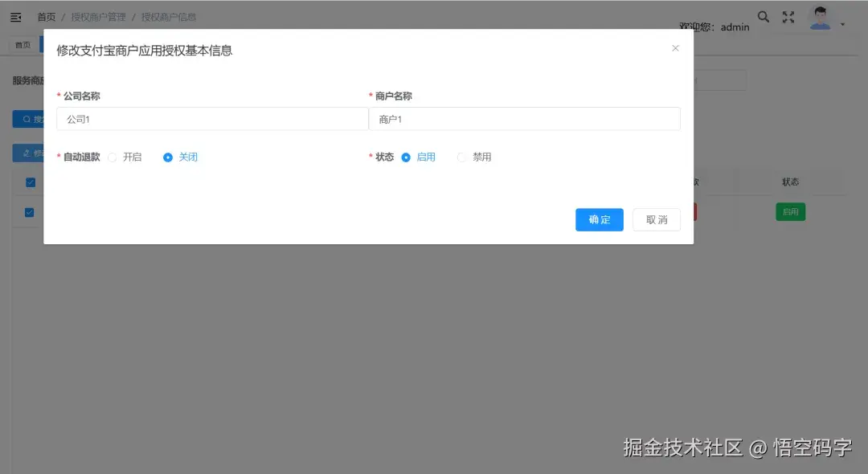
Task: Confirm changes with the 确定 button
Action: click(599, 219)
